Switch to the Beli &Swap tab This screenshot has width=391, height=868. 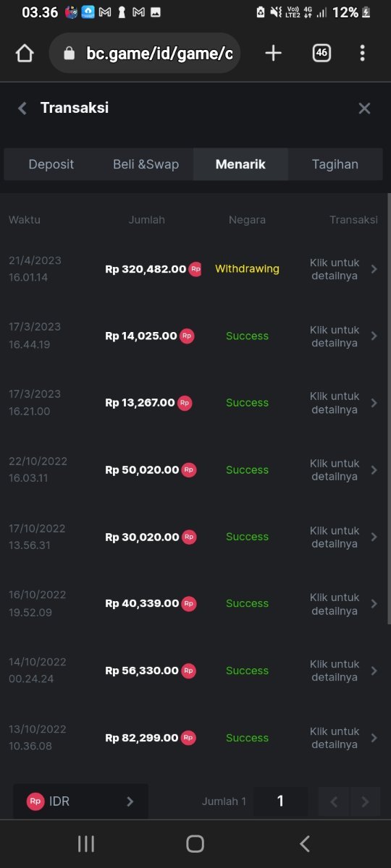click(x=146, y=164)
